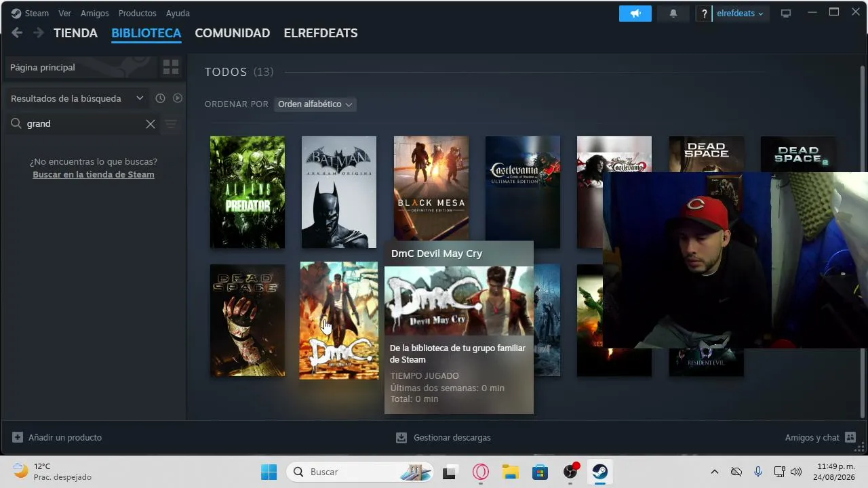Open the Productos menu
The width and height of the screenshot is (868, 488).
(137, 14)
